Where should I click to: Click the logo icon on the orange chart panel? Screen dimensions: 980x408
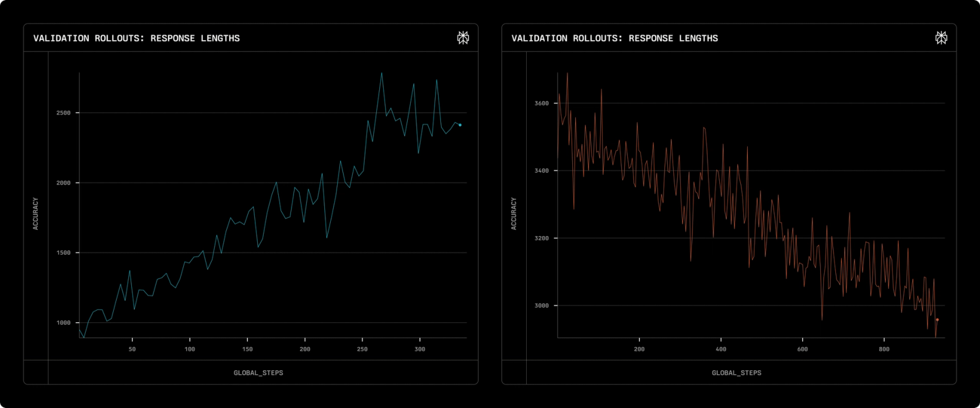941,38
